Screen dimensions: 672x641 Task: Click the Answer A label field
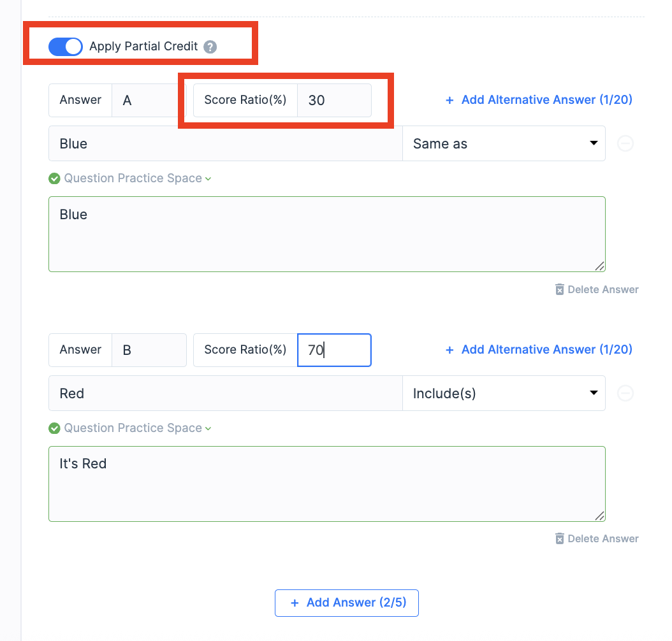(x=148, y=100)
